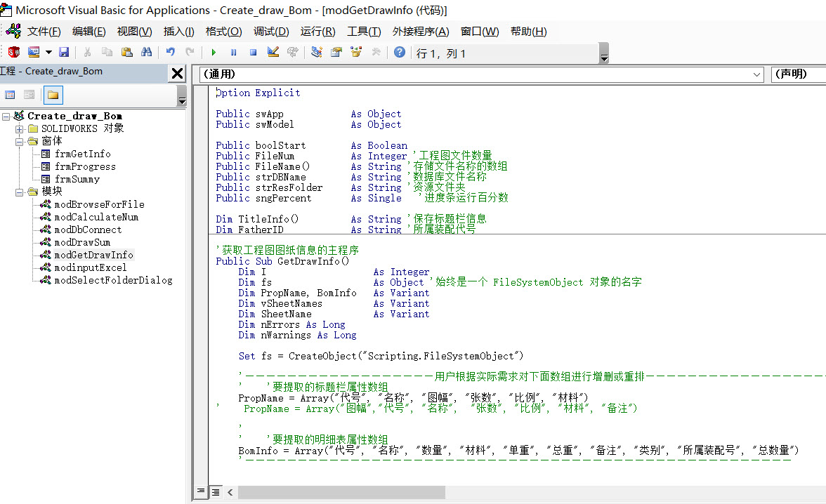826x504 pixels.
Task: Select the modinputExcel module
Action: (90, 267)
